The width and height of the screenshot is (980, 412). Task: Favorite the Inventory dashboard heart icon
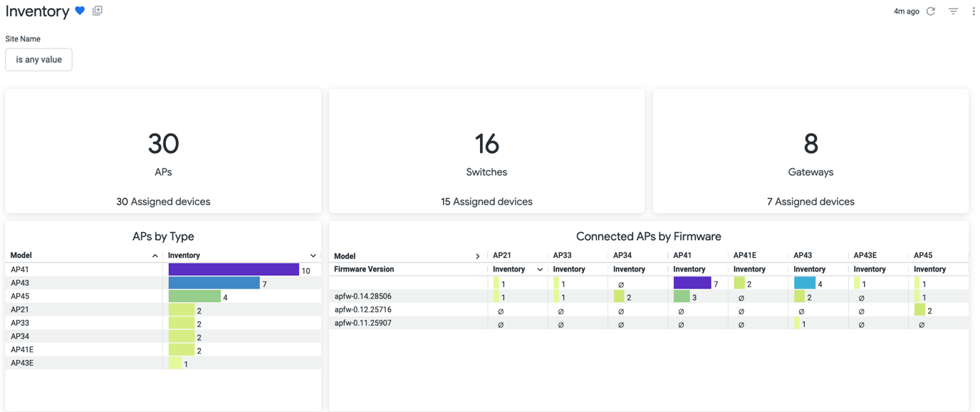(x=80, y=11)
